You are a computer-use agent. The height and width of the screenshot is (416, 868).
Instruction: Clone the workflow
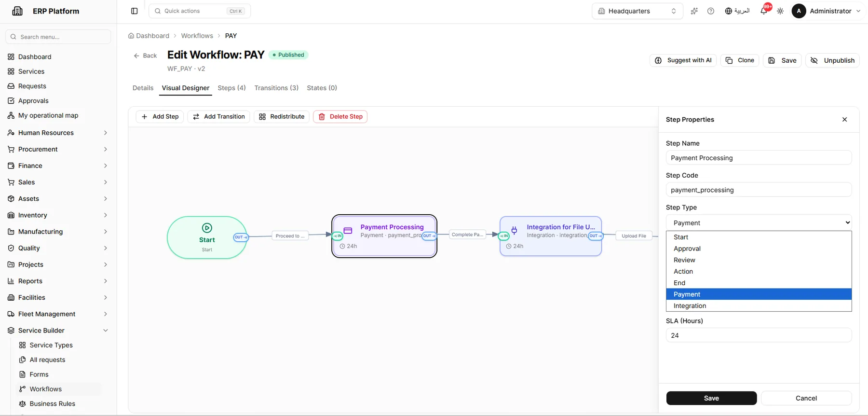[740, 60]
